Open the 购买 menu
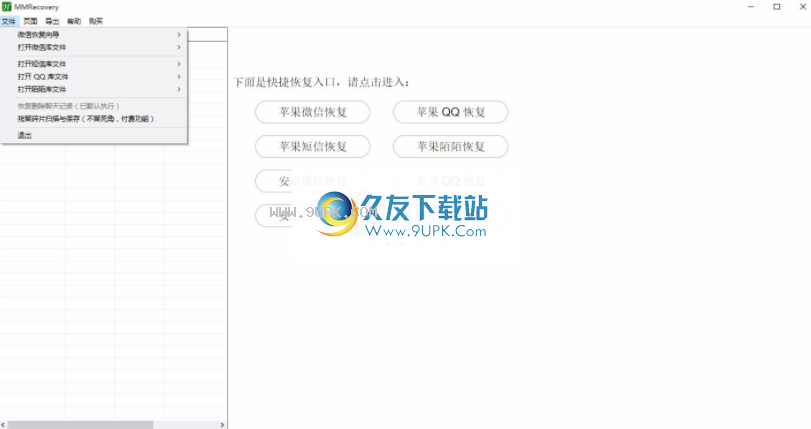The width and height of the screenshot is (811, 429). pos(96,21)
